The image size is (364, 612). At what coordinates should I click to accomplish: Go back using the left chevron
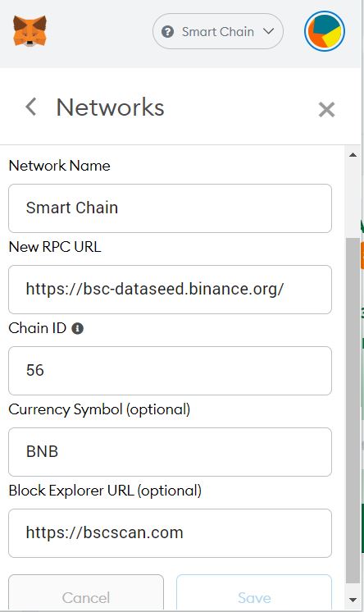tap(31, 107)
